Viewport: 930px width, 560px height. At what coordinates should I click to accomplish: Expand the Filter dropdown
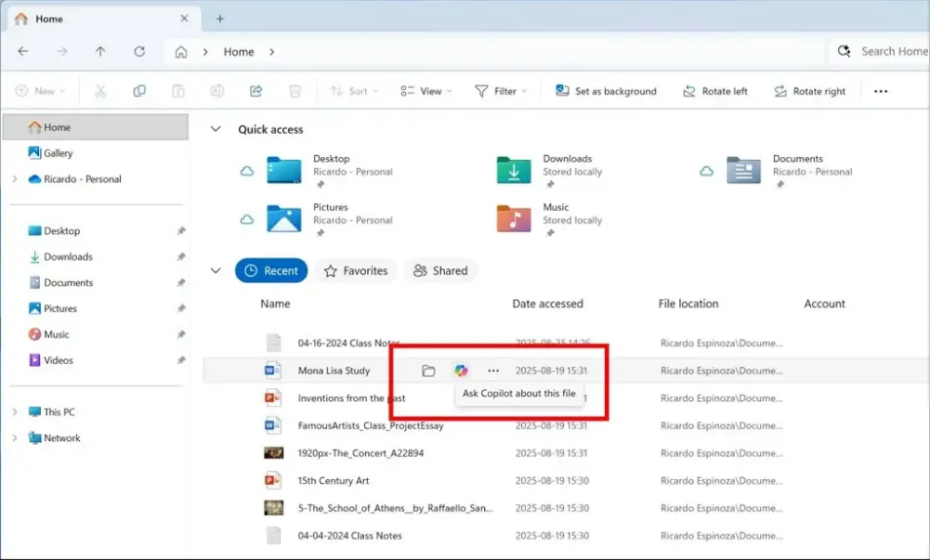pos(501,91)
